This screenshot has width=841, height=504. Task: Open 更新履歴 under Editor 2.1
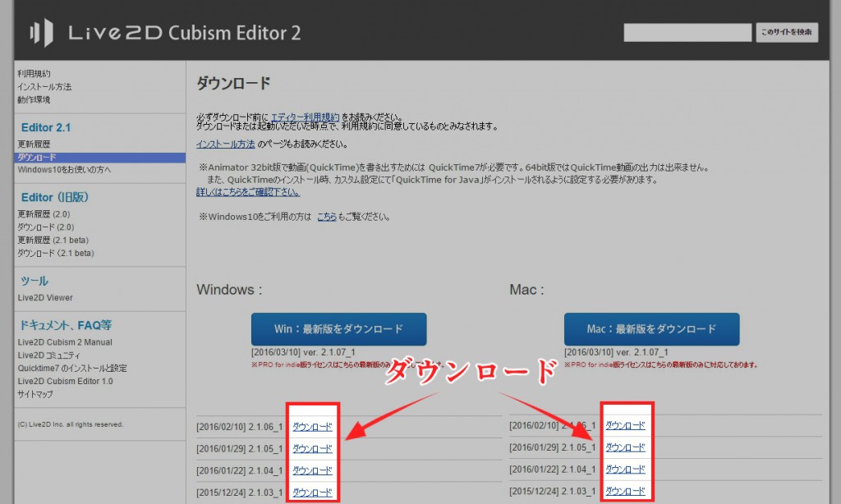pos(34,144)
